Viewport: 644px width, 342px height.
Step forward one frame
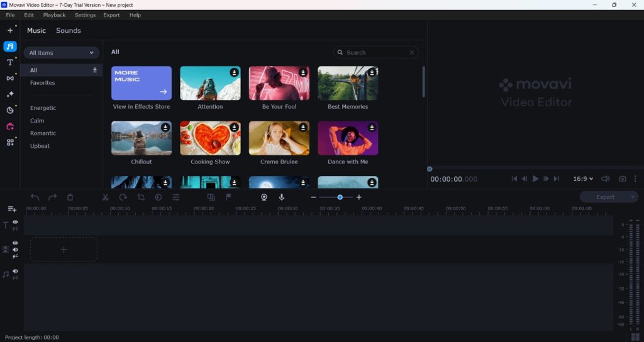tap(546, 179)
